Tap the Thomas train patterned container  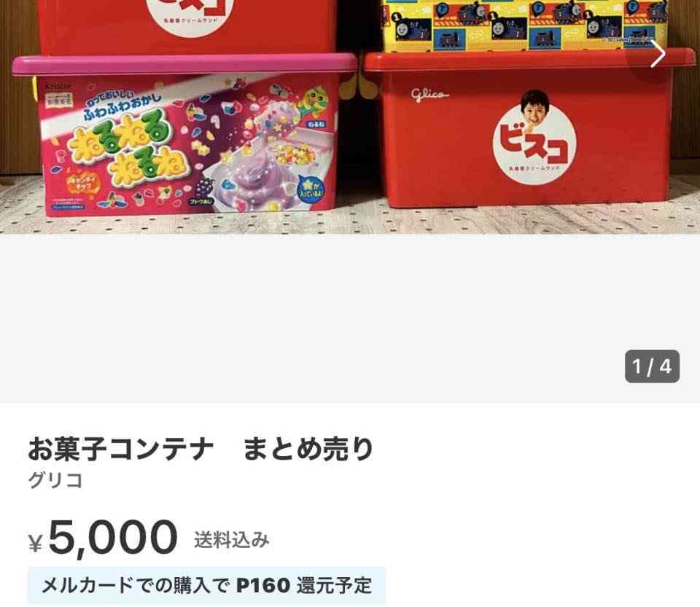[x=525, y=25]
